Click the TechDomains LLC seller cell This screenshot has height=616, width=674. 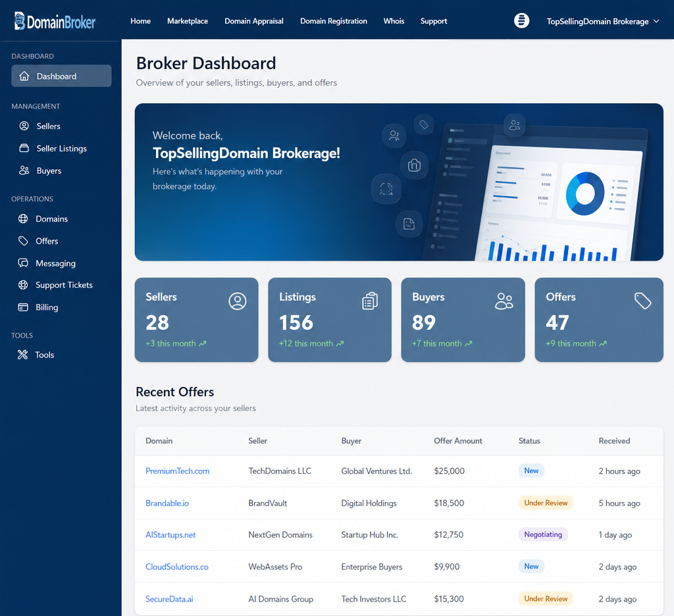click(x=280, y=471)
